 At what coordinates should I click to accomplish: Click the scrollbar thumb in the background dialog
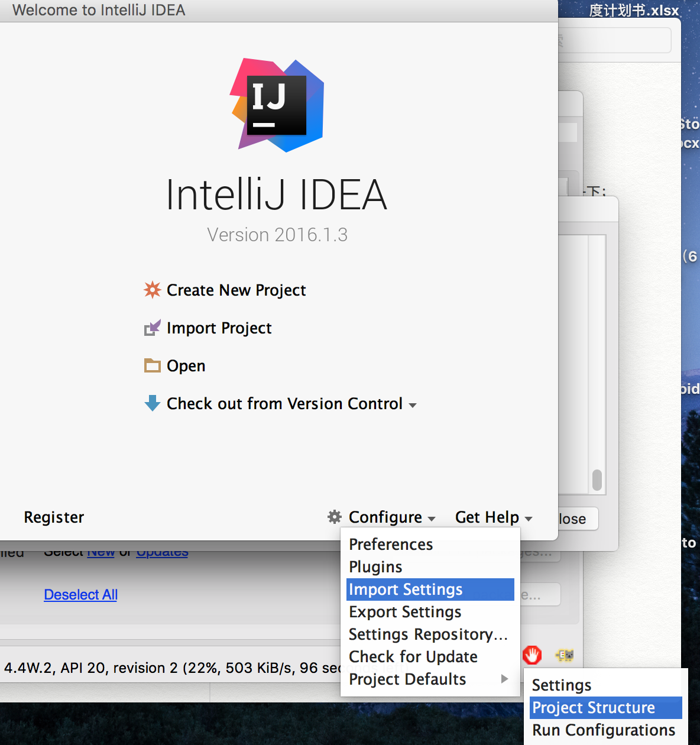coord(597,480)
